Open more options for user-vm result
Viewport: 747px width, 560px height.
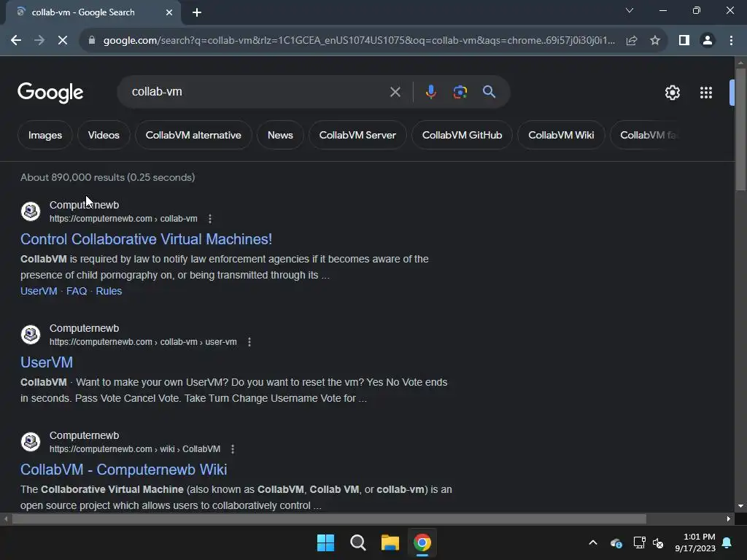(249, 342)
